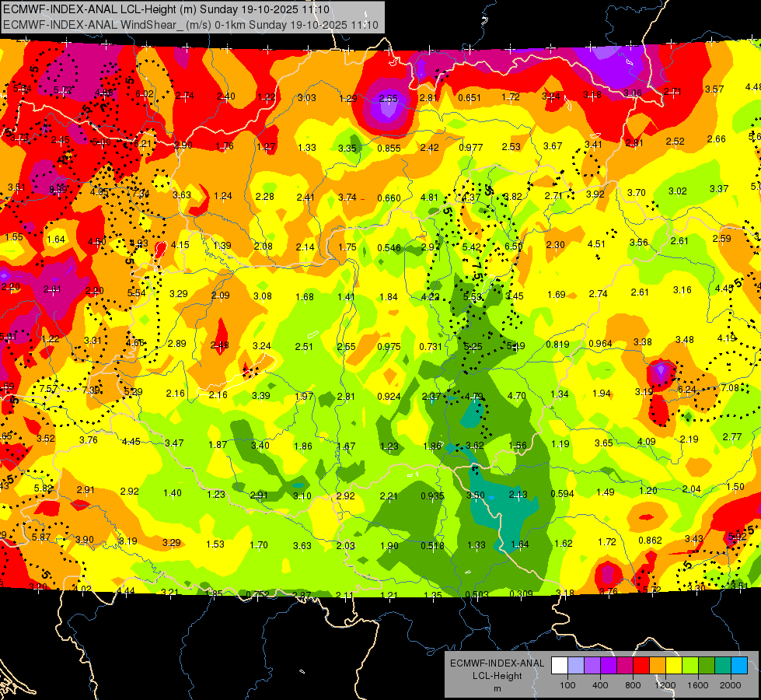Select the wind shear value 7.08
This screenshot has width=761, height=700.
point(730,387)
